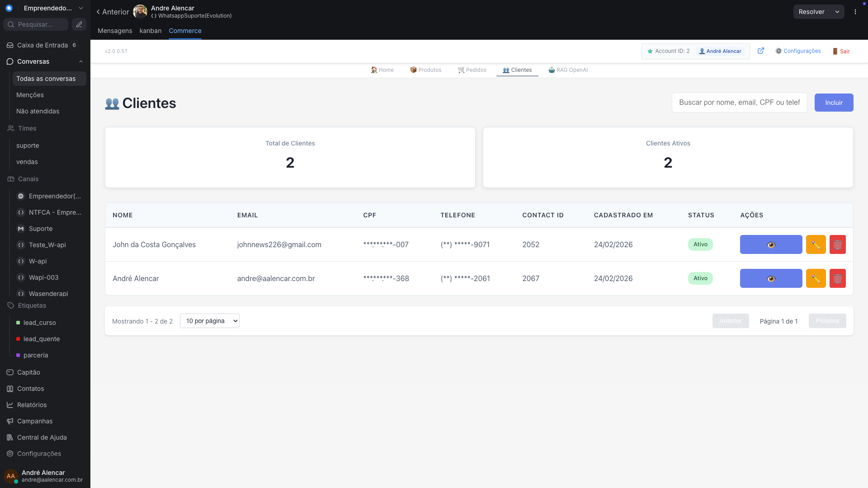Open Capitão section in sidebar
The image size is (868, 488).
pyautogui.click(x=28, y=372)
